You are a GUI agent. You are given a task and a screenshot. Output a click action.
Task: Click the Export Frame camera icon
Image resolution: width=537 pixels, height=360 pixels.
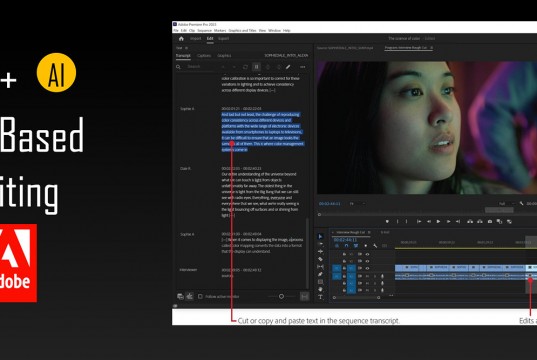pyautogui.click(x=490, y=222)
